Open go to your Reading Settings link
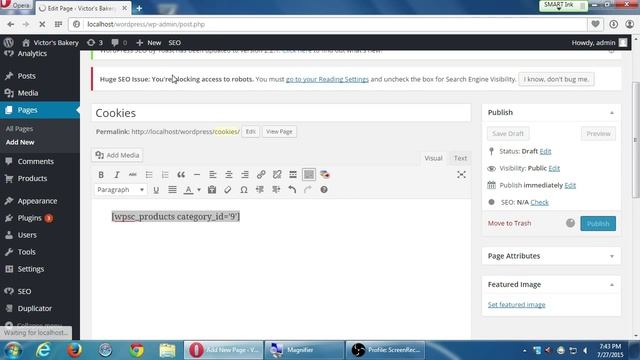 coord(327,79)
